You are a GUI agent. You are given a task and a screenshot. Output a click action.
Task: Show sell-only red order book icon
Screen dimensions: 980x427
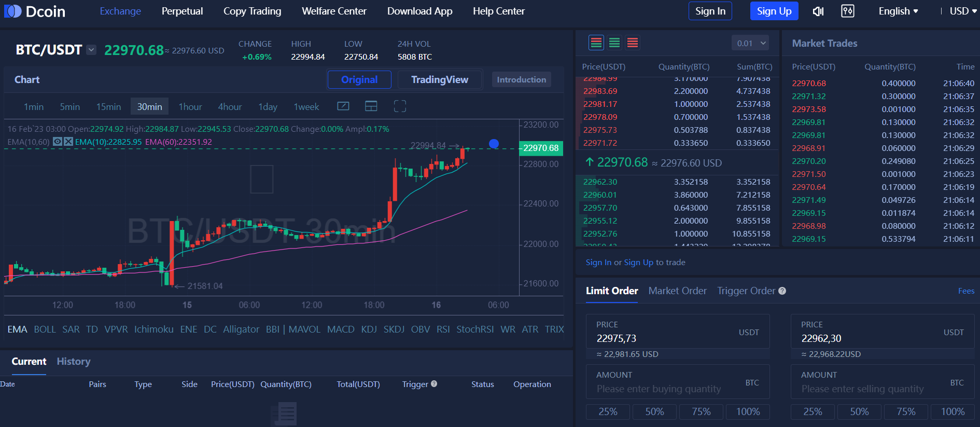633,43
